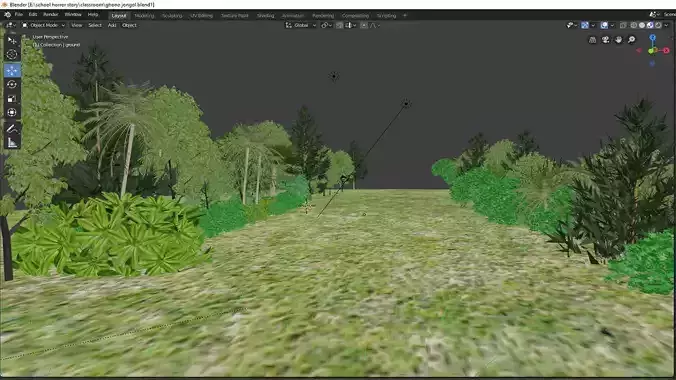
Task: Click the scene browse icon in top bar
Action: (655, 15)
